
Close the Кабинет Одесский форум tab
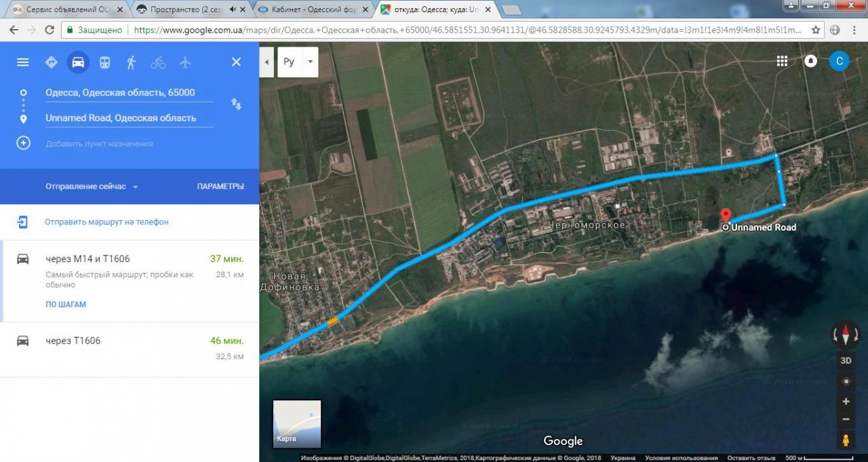(364, 10)
